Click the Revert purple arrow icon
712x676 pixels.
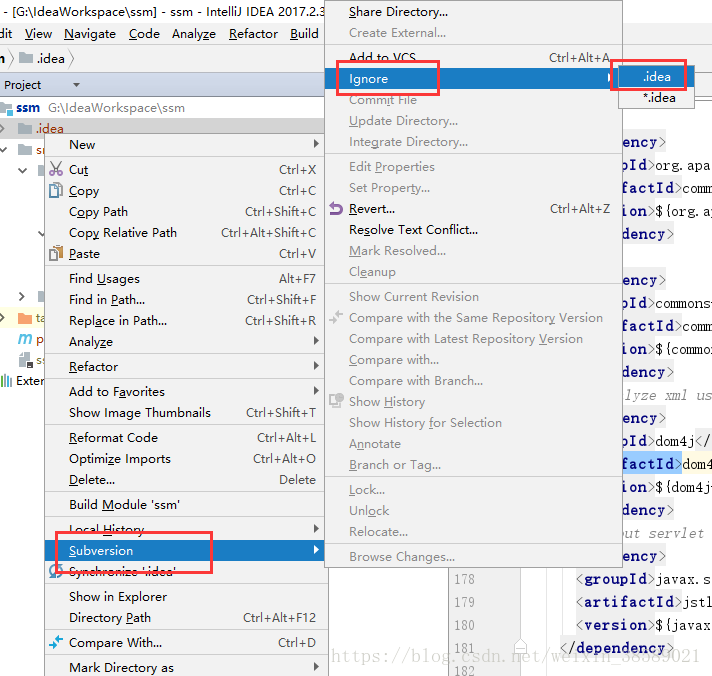336,208
